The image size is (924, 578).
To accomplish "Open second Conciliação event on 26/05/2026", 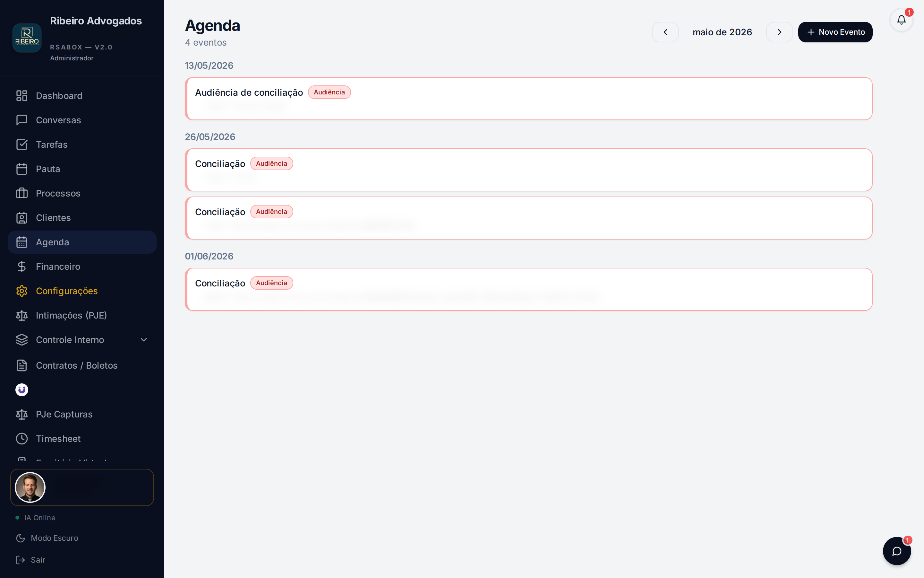I will [x=528, y=218].
